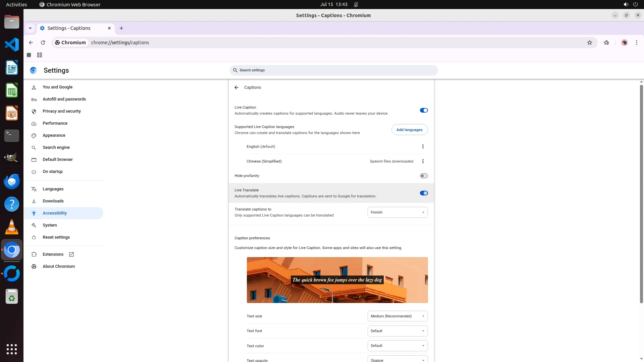Disable the Live Caption toggle
Viewport: 644px width, 362px height.
click(x=424, y=110)
